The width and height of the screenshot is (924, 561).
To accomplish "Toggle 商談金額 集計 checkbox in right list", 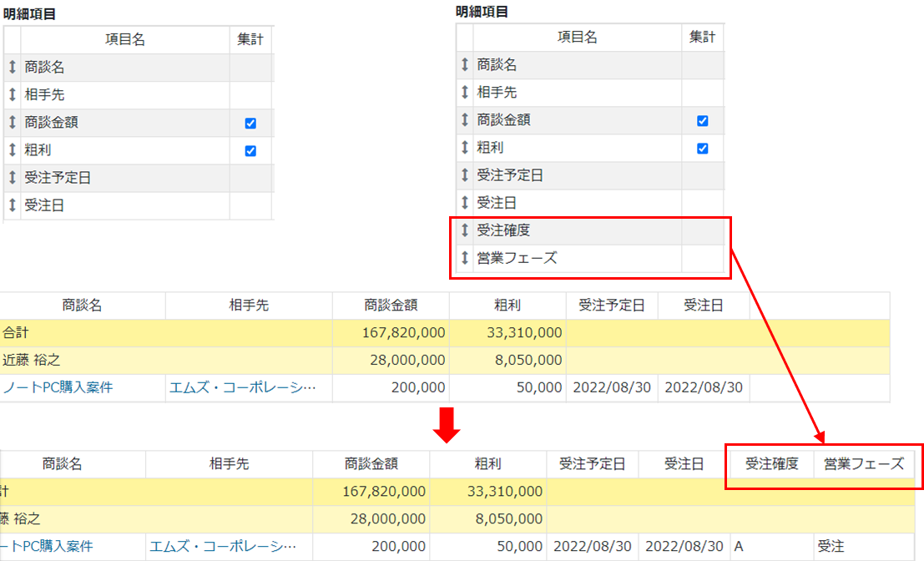I will click(x=703, y=121).
